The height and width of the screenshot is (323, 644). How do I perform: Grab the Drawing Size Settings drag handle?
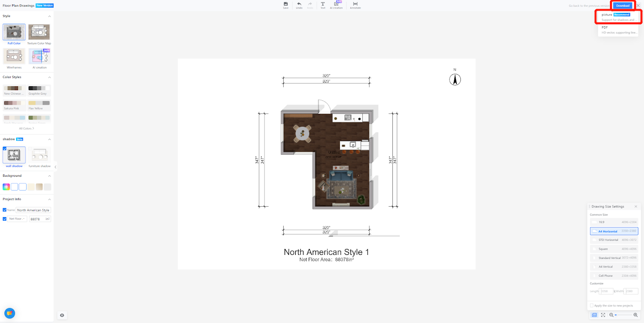[590, 207]
